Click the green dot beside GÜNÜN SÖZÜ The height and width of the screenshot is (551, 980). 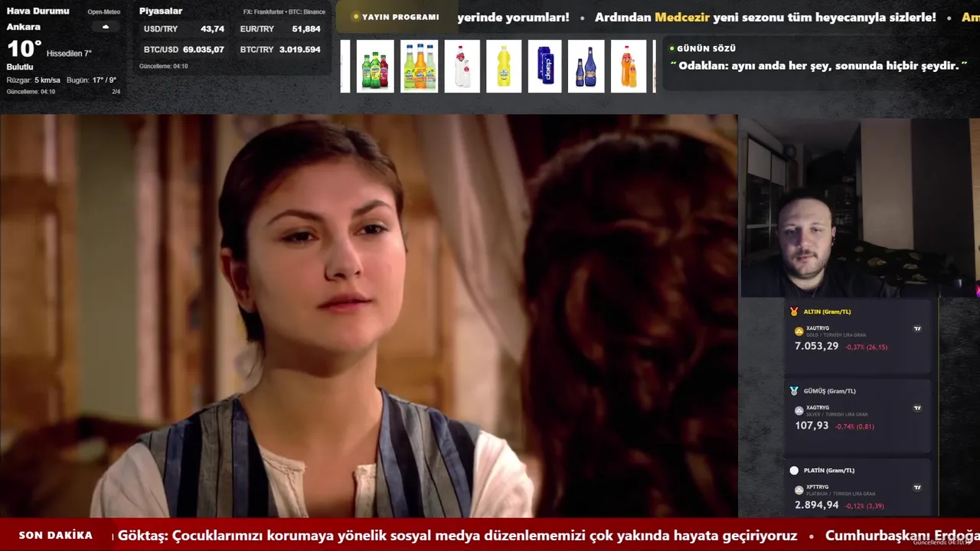672,48
